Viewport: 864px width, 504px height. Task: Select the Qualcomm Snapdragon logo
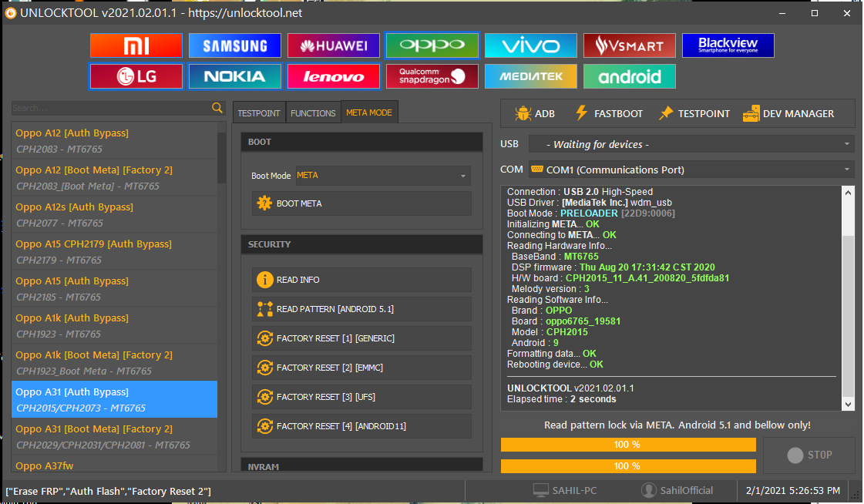click(x=432, y=76)
